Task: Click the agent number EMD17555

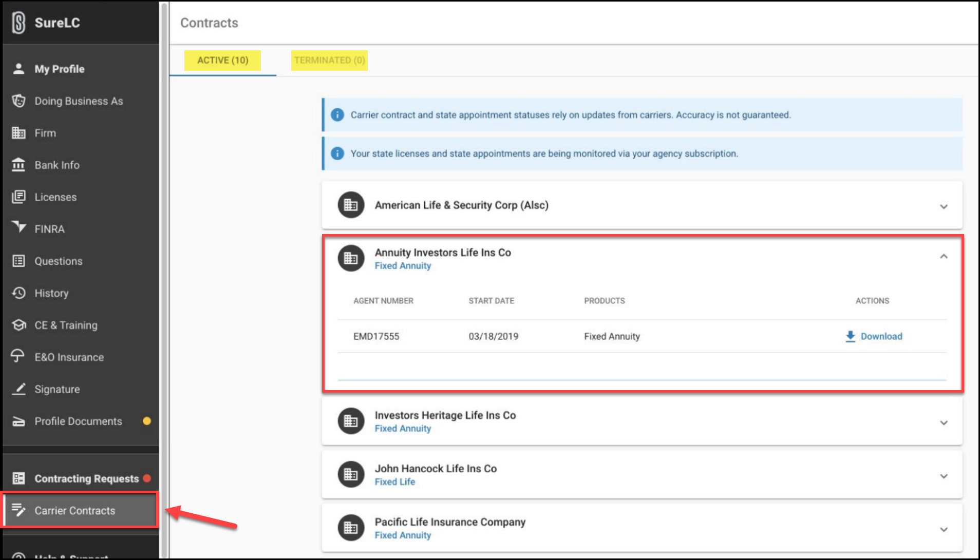Action: [x=376, y=336]
